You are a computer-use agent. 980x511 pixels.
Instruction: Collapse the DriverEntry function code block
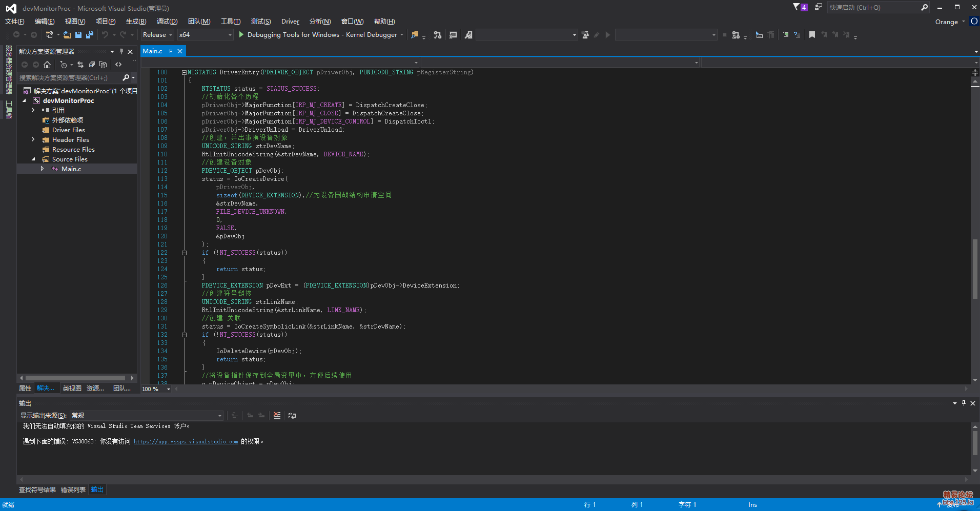(x=184, y=72)
